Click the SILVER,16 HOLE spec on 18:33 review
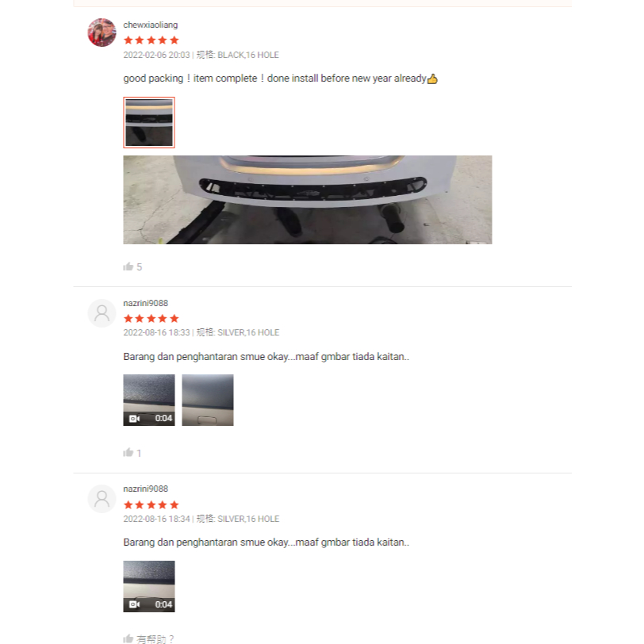The width and height of the screenshot is (644, 644). 248,332
